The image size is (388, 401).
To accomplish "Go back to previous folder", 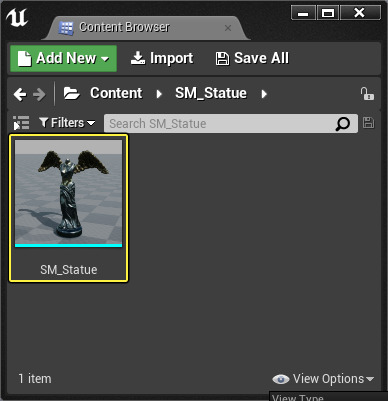I will pos(20,94).
